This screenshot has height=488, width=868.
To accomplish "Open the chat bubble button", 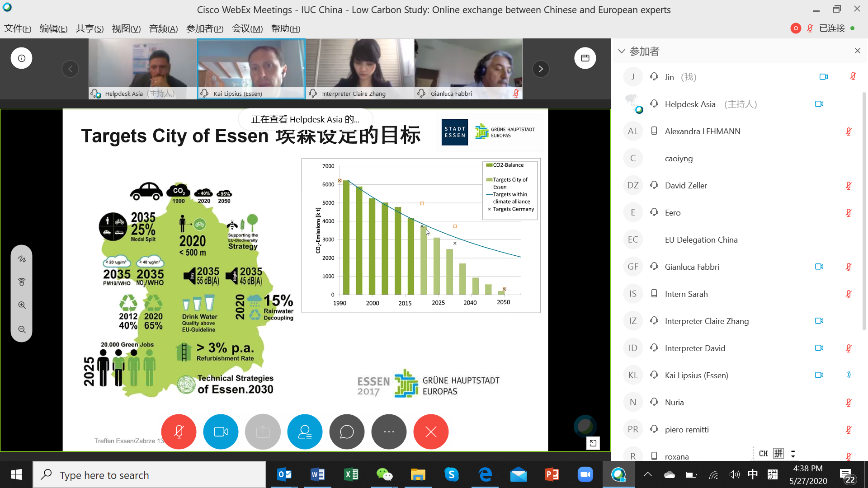I will (x=347, y=432).
